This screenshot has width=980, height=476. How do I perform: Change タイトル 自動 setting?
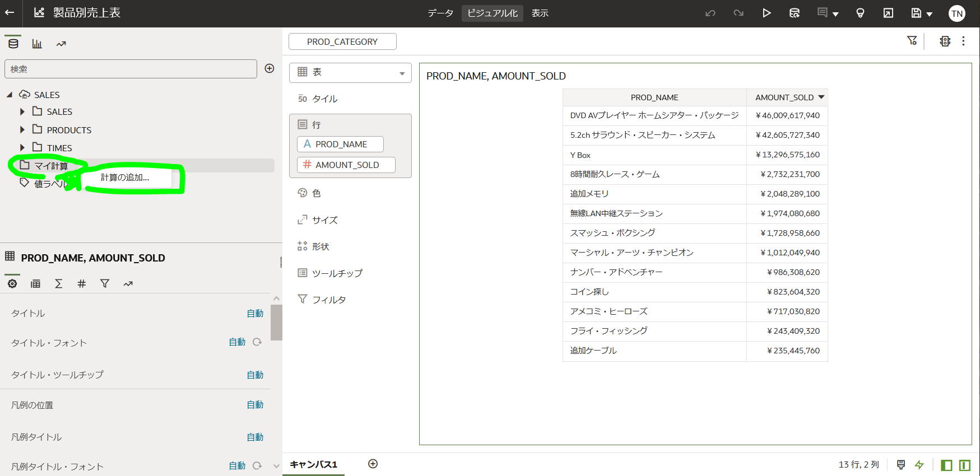(255, 313)
